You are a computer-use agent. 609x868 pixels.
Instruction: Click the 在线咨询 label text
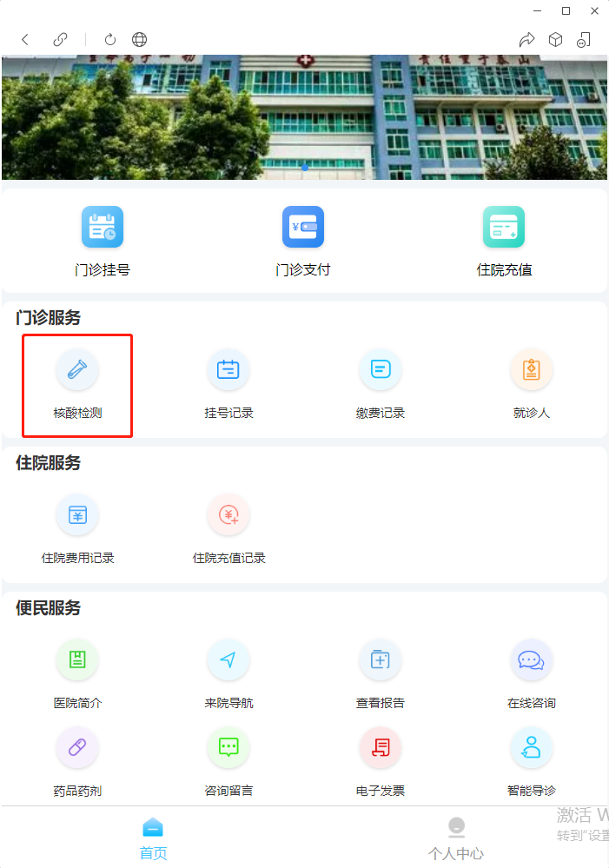(x=532, y=703)
